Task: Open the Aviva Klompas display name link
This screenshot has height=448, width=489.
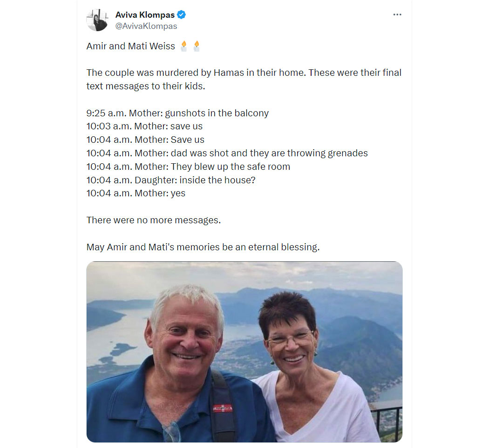Action: point(145,14)
